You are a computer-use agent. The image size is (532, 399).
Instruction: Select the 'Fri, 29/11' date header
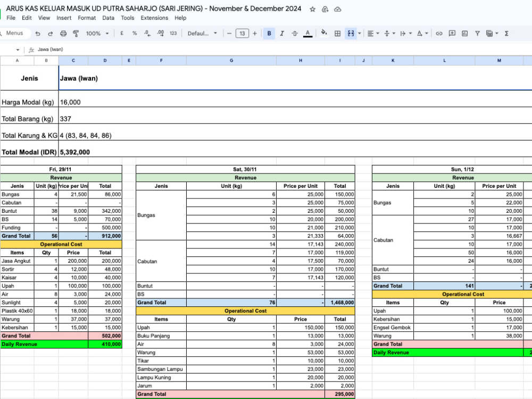coord(61,169)
